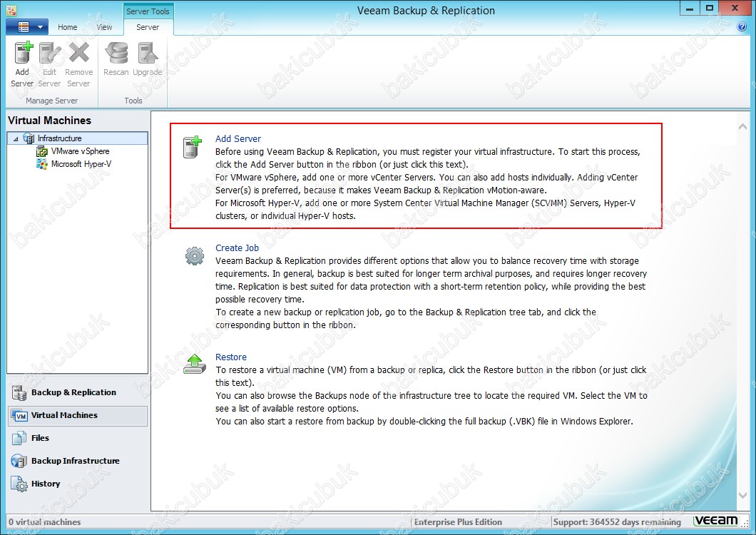Screen dimensions: 756x535
Task: Click the Infrastructure node icon
Action: (x=29, y=138)
